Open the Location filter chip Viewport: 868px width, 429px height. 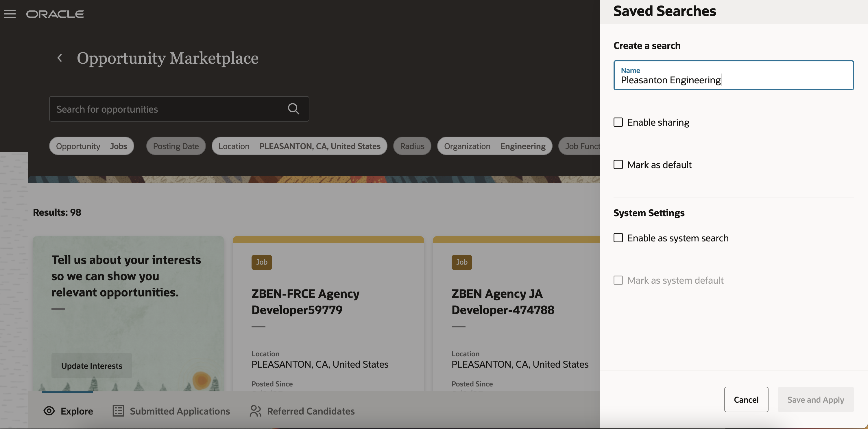point(299,146)
